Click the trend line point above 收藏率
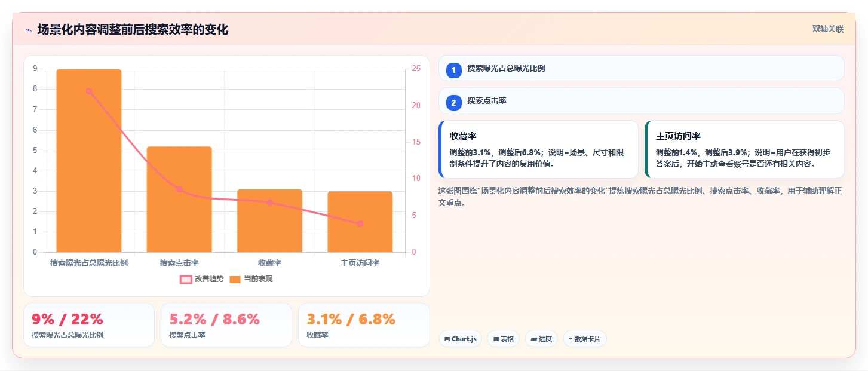Screen dimensions: 868x371 click(x=269, y=203)
